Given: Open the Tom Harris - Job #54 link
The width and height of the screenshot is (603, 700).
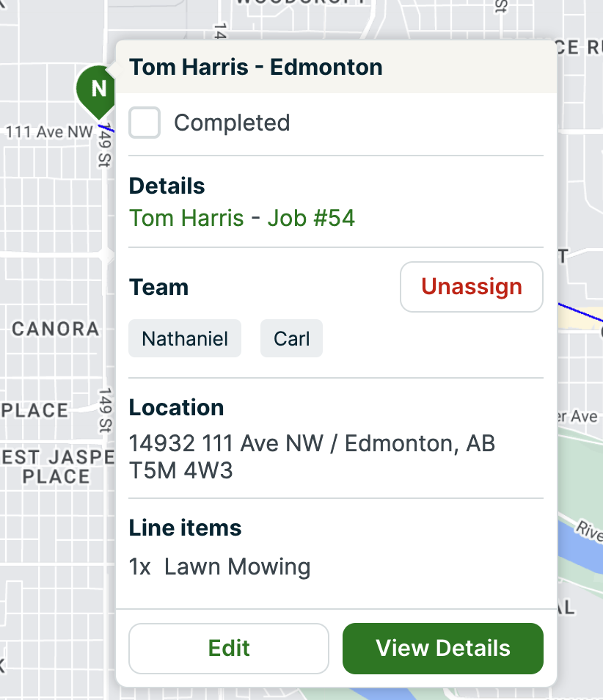Looking at the screenshot, I should click(x=242, y=218).
